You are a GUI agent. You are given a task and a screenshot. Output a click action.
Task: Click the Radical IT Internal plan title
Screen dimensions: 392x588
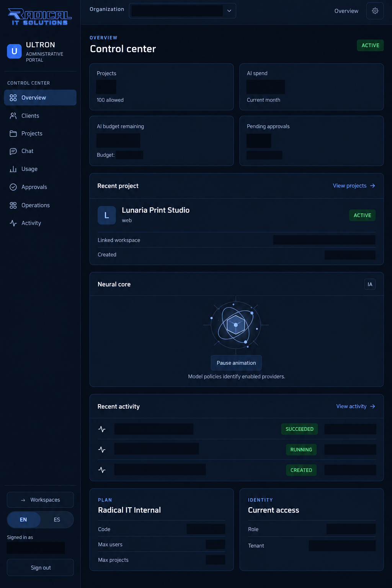pos(129,510)
